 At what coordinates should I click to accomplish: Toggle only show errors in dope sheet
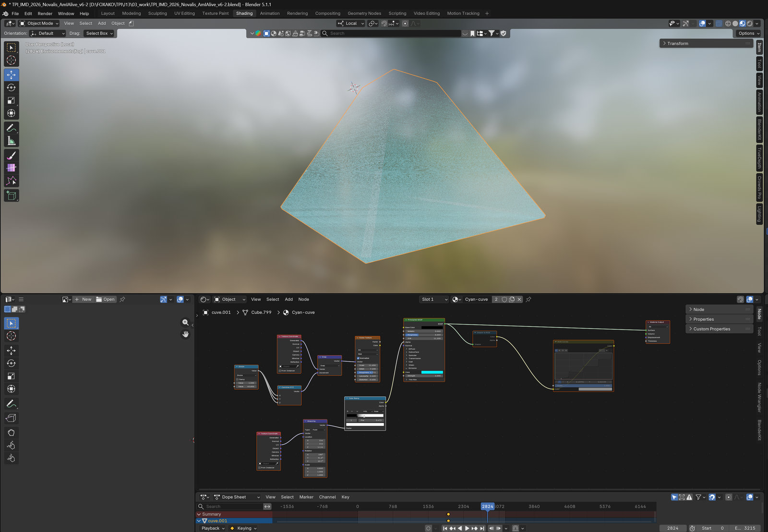pyautogui.click(x=689, y=497)
